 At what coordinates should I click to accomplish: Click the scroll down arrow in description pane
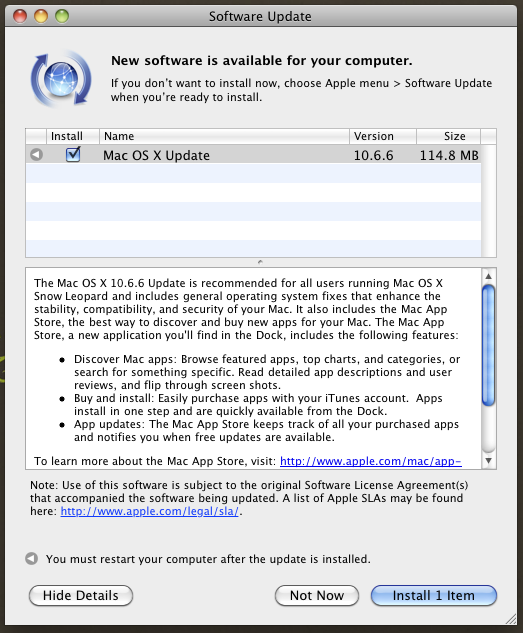[488, 461]
